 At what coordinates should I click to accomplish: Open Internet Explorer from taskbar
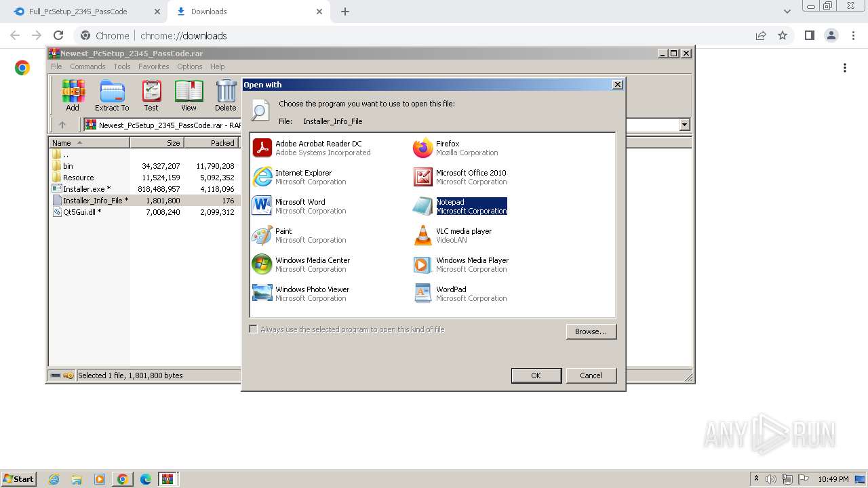tap(54, 479)
